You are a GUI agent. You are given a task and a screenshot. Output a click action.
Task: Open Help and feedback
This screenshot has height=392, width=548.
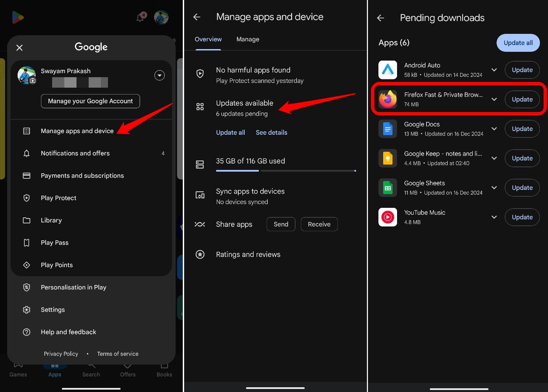(x=91, y=332)
